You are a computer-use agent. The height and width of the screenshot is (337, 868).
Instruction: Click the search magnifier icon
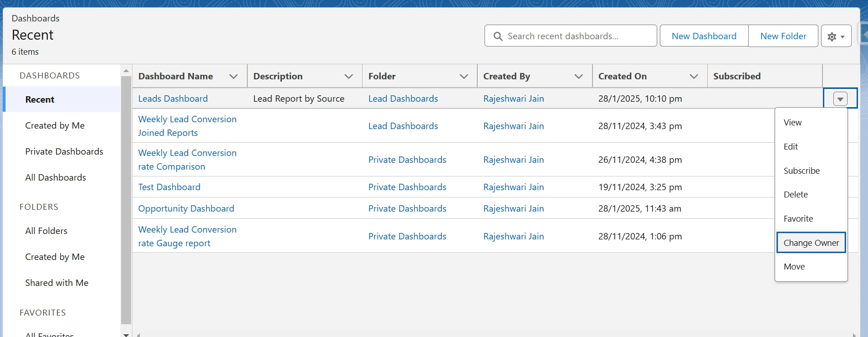tap(498, 36)
